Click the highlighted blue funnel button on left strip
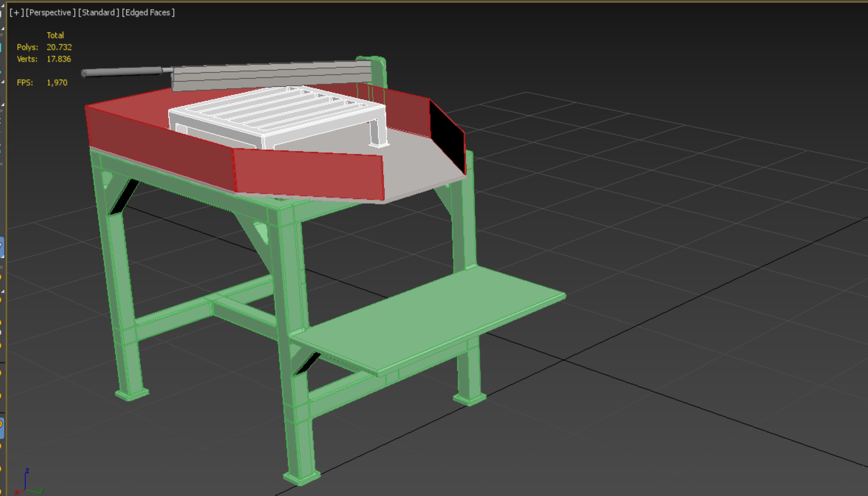Screen dimensions: 868x496 (2, 247)
